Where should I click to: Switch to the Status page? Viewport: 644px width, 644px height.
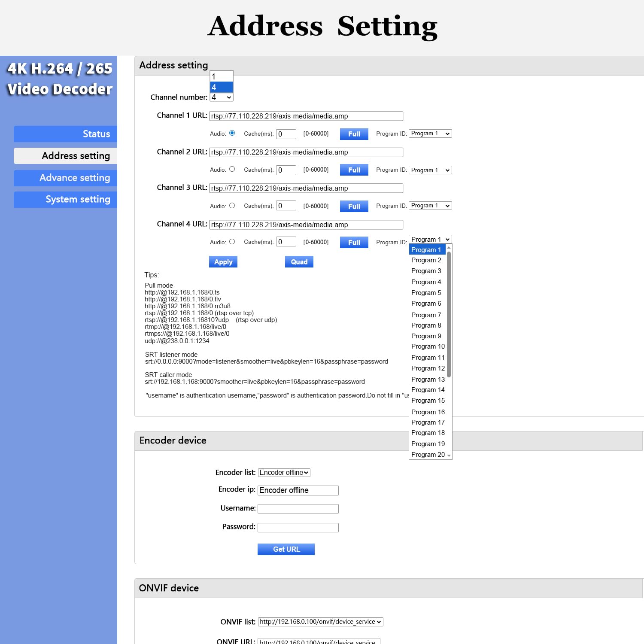pyautogui.click(x=65, y=134)
